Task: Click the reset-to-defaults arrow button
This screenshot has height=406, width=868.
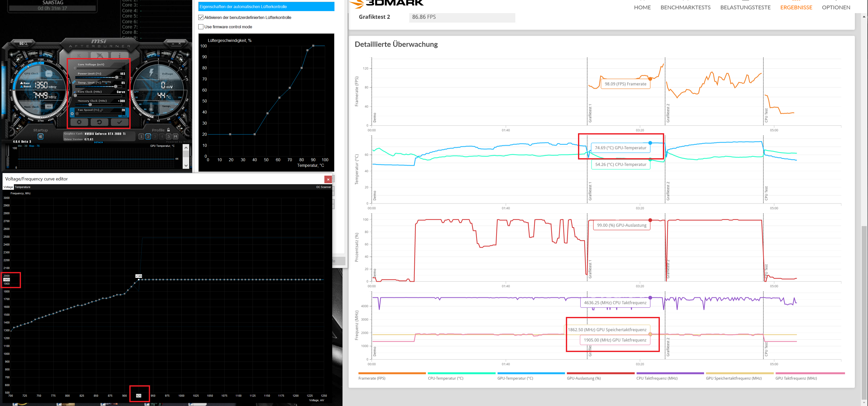Action: (99, 122)
